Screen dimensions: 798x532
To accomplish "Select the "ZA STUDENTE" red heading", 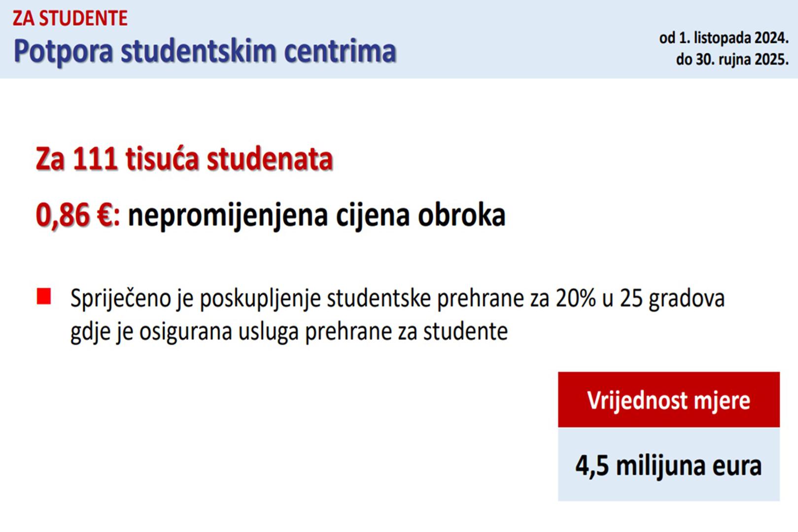I will pyautogui.click(x=70, y=18).
